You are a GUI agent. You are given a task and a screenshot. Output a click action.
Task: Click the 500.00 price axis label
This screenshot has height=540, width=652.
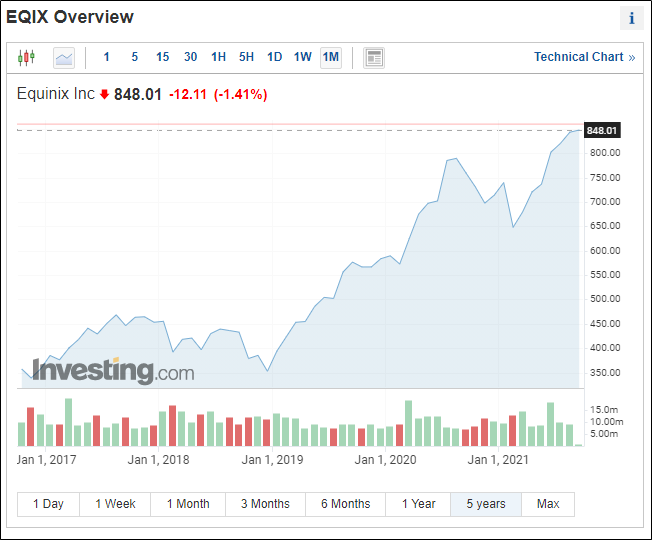tap(605, 299)
